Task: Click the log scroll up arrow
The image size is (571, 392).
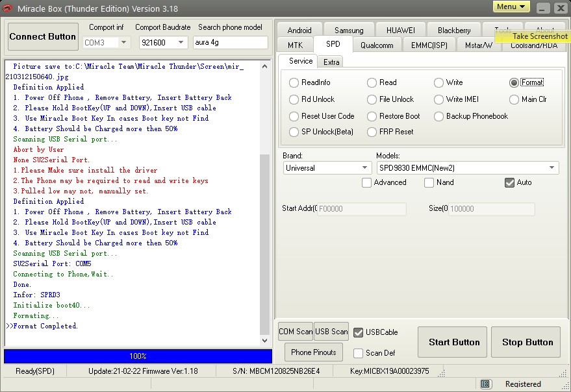Action: pos(265,66)
